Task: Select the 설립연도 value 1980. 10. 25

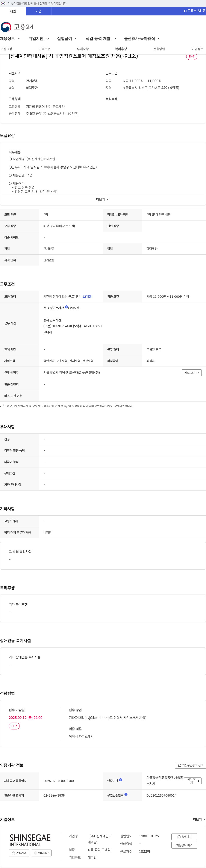Action: 149,836
